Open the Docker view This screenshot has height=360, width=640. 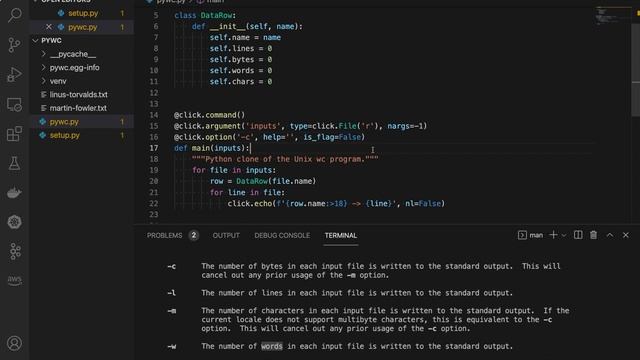(x=15, y=193)
